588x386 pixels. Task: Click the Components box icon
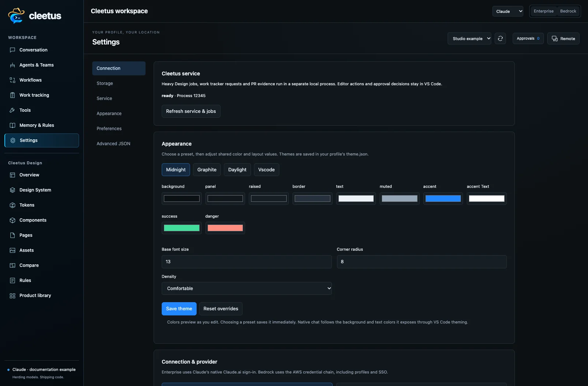pyautogui.click(x=12, y=220)
